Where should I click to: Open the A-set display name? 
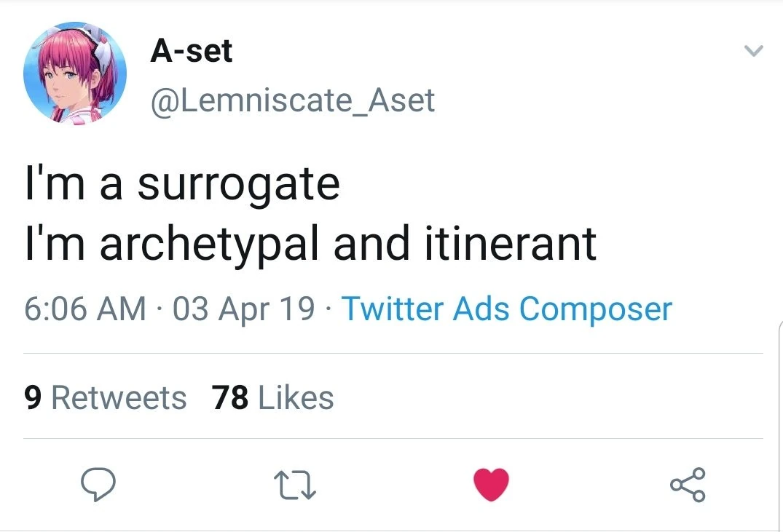tap(191, 51)
